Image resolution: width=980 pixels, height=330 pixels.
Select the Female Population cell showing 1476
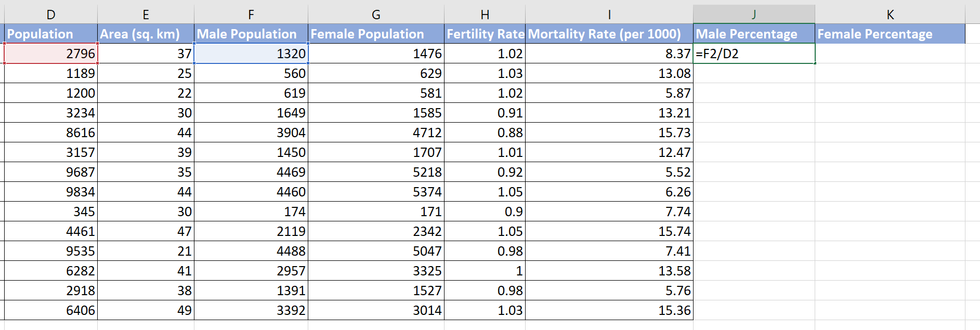coord(376,54)
